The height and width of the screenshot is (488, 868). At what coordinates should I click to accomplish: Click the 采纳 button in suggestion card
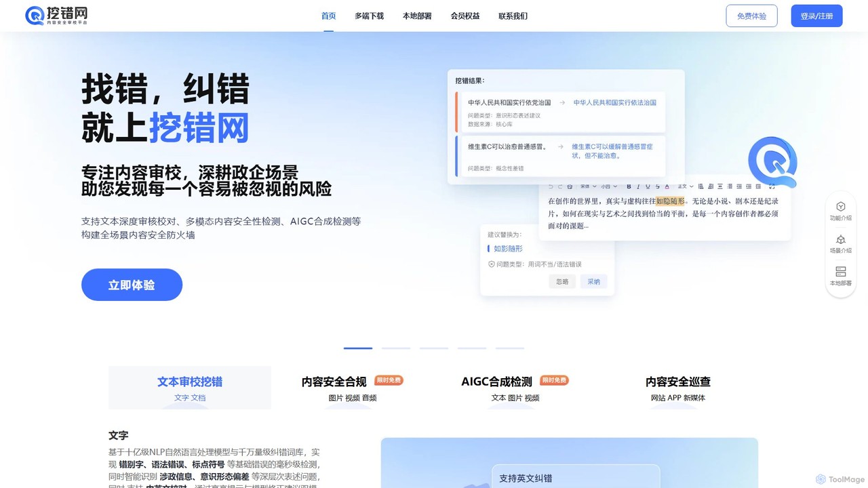(593, 281)
